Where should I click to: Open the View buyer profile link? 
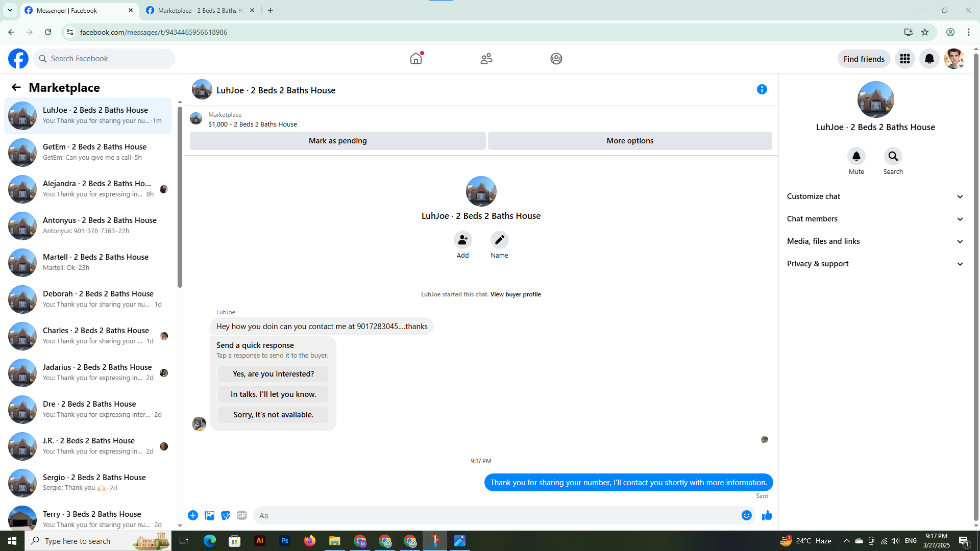[x=516, y=294]
